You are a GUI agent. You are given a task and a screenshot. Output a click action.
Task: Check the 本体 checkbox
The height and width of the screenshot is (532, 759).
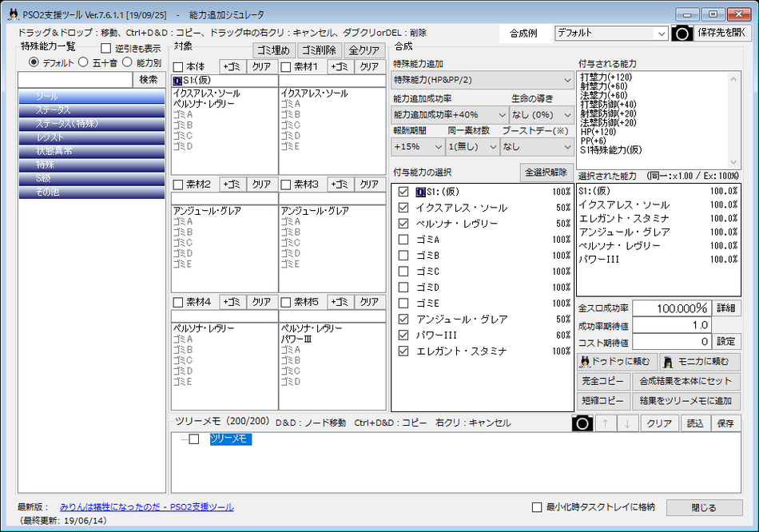178,67
